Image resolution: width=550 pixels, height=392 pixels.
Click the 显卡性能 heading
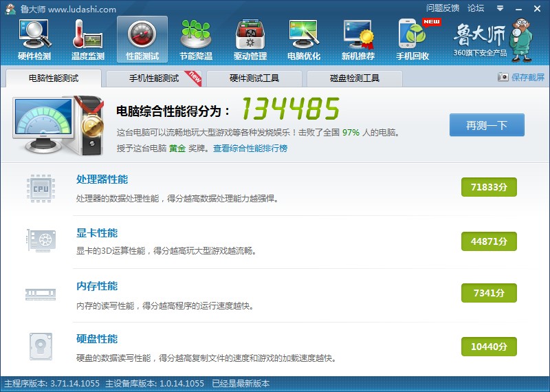tap(97, 232)
